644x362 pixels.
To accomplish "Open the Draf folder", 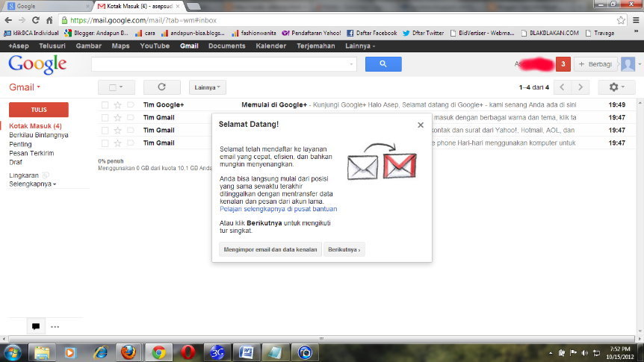I will click(x=16, y=162).
